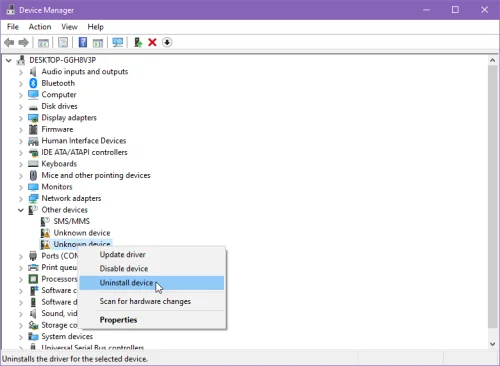Click the Scan for hardware changes monitor icon

(x=118, y=42)
